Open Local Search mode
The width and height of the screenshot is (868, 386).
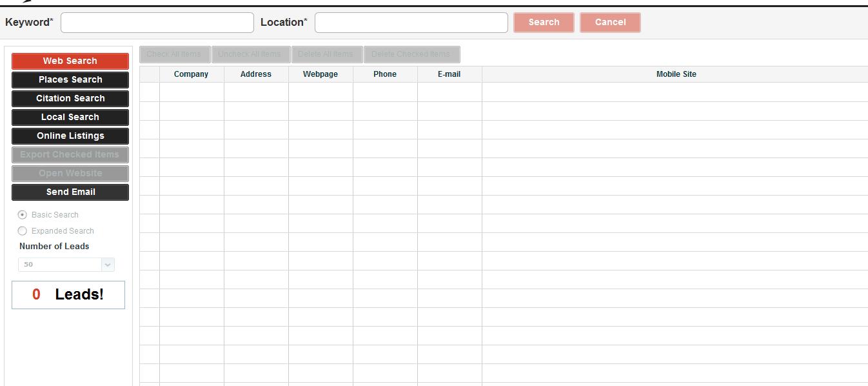click(x=70, y=117)
